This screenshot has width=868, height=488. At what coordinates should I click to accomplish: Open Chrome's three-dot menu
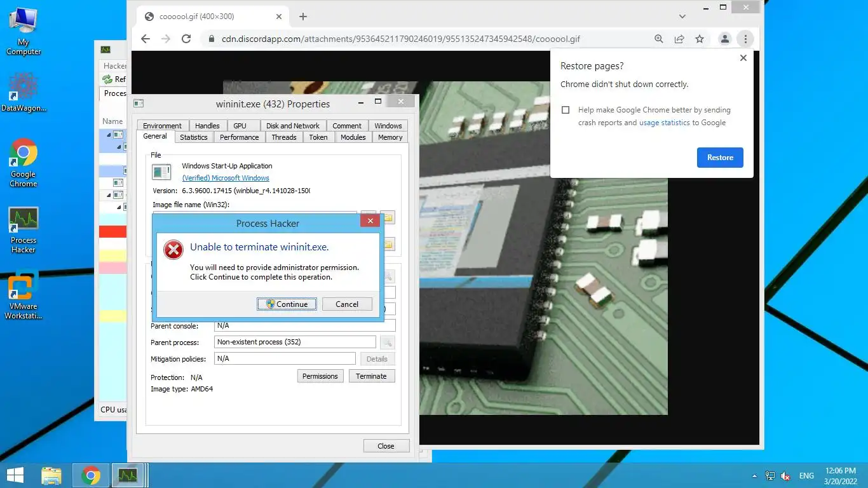coord(745,39)
